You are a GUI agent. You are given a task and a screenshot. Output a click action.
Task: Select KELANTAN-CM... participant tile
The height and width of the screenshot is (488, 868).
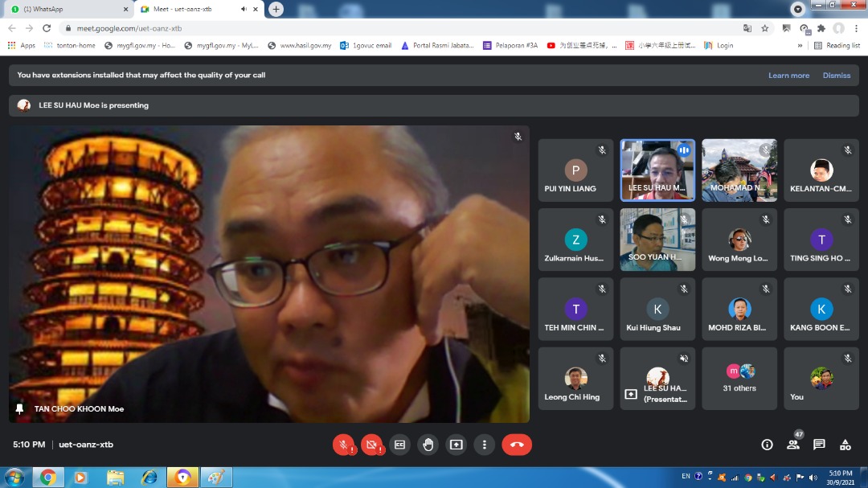821,170
